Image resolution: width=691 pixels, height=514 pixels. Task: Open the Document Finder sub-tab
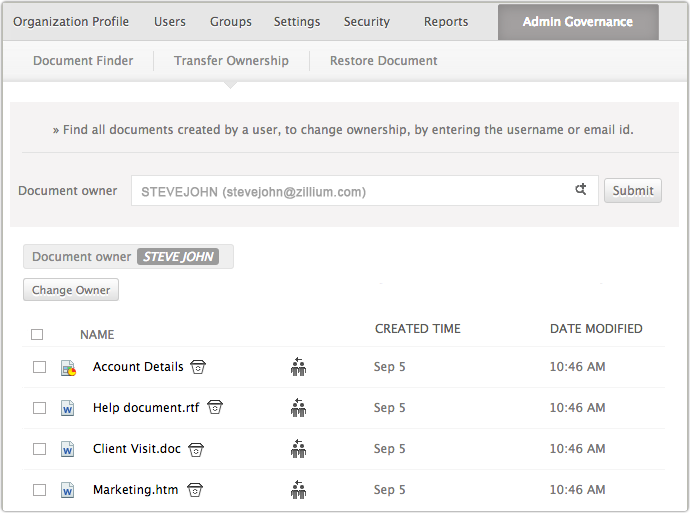pyautogui.click(x=83, y=61)
